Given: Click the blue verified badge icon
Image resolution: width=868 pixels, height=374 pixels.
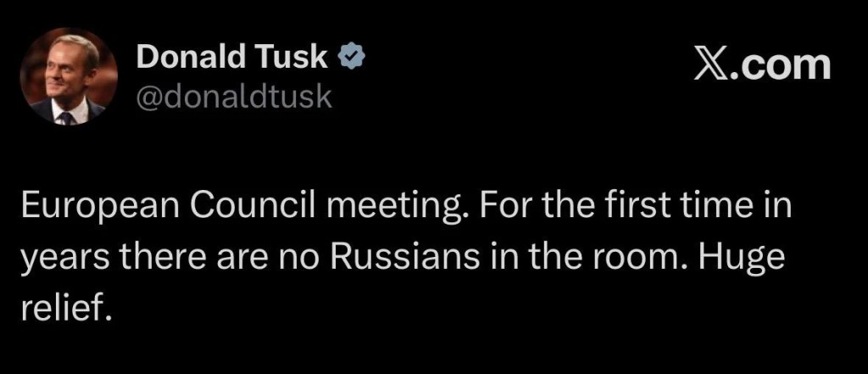Looking at the screenshot, I should tap(352, 56).
